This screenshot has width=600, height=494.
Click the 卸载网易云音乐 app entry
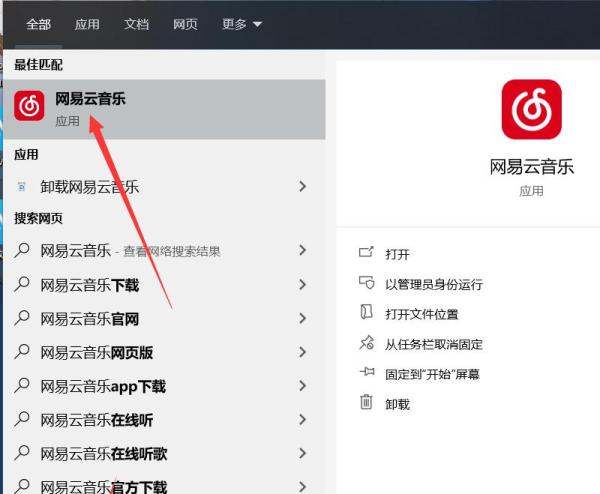pos(90,187)
